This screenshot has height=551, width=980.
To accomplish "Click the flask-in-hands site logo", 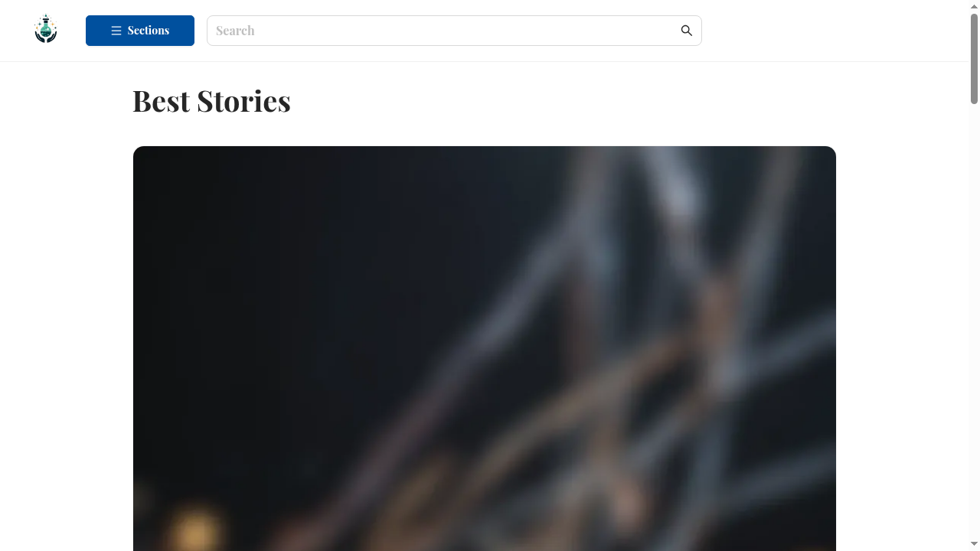I will click(x=46, y=30).
